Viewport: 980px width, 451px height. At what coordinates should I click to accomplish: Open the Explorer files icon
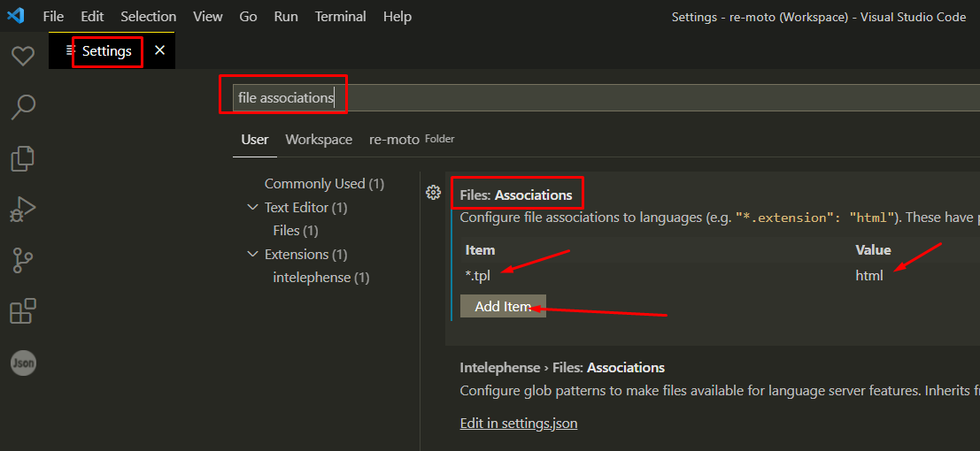point(23,158)
